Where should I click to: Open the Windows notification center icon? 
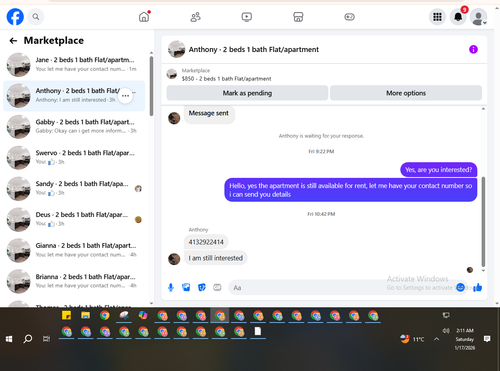(487, 339)
